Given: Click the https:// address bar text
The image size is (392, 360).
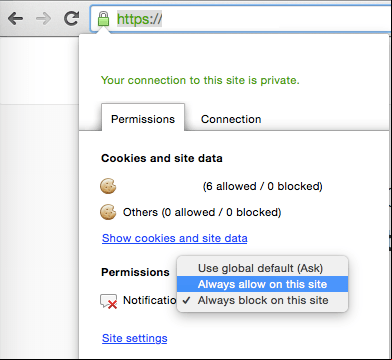Looking at the screenshot, I should tap(139, 19).
